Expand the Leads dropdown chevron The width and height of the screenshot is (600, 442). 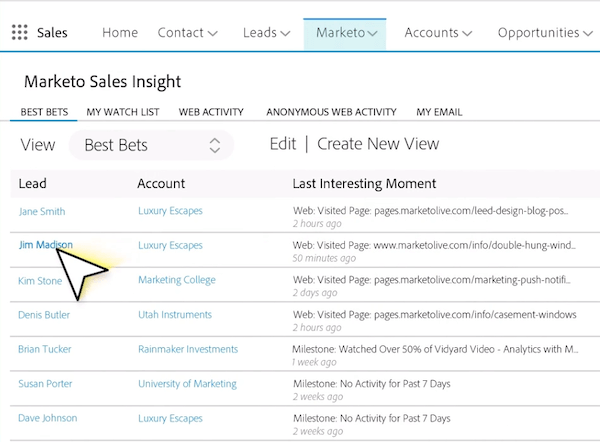tap(285, 34)
